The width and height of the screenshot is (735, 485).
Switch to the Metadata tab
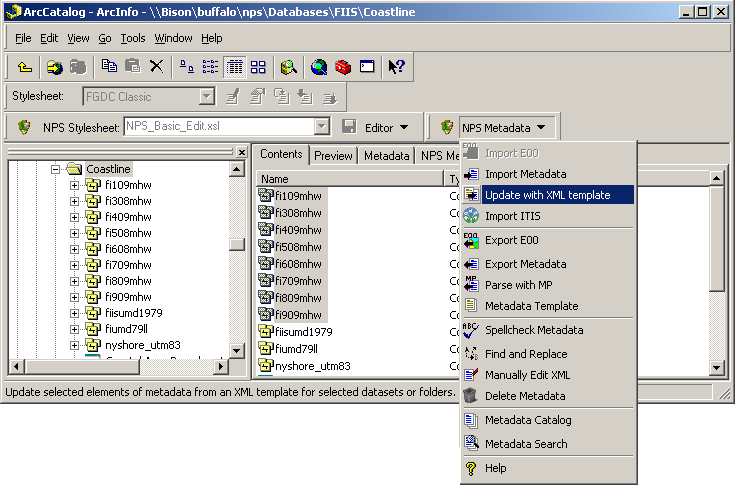click(387, 156)
